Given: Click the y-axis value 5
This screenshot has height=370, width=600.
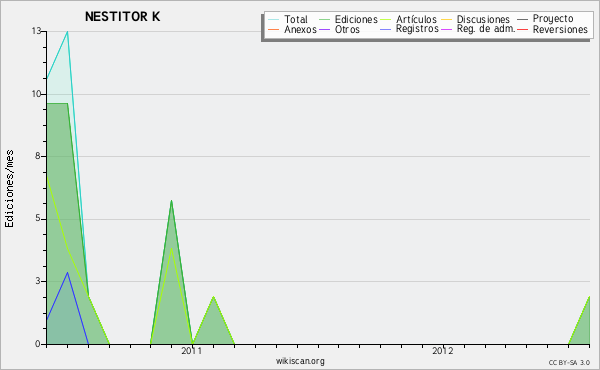Looking at the screenshot, I should (38, 218).
